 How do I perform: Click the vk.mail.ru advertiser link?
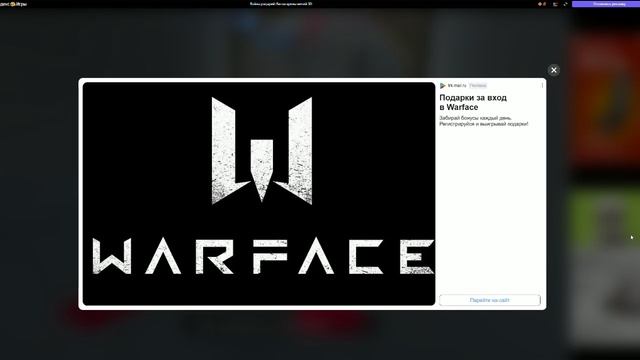click(x=456, y=86)
